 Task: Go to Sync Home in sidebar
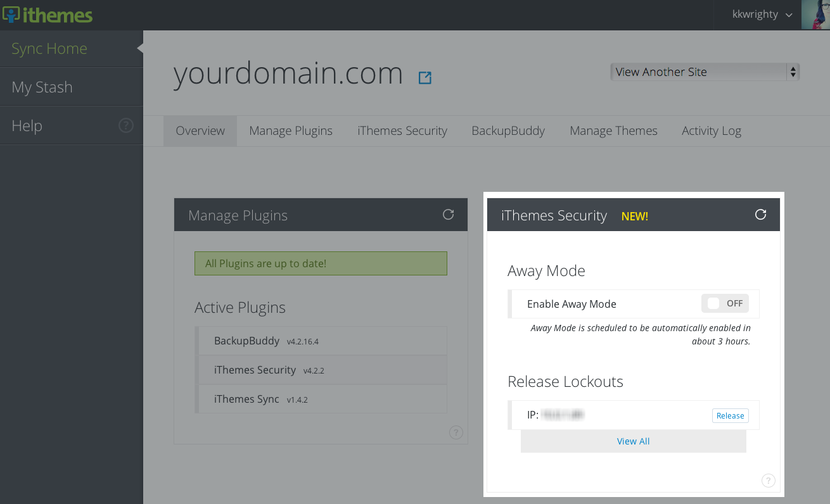tap(72, 49)
